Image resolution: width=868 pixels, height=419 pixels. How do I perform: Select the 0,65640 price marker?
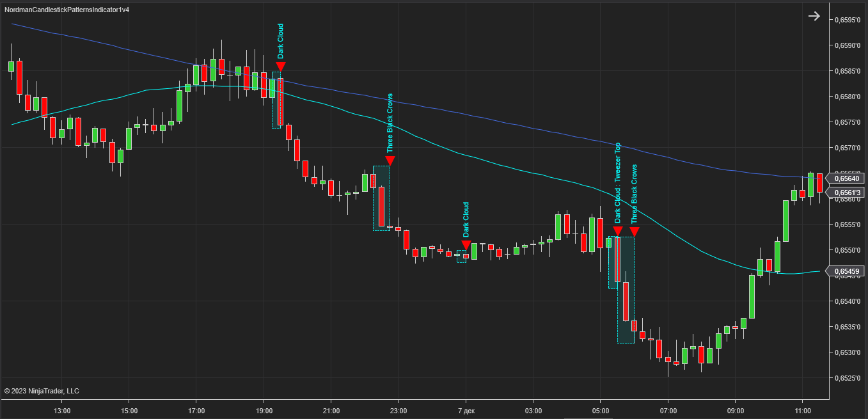pyautogui.click(x=846, y=178)
